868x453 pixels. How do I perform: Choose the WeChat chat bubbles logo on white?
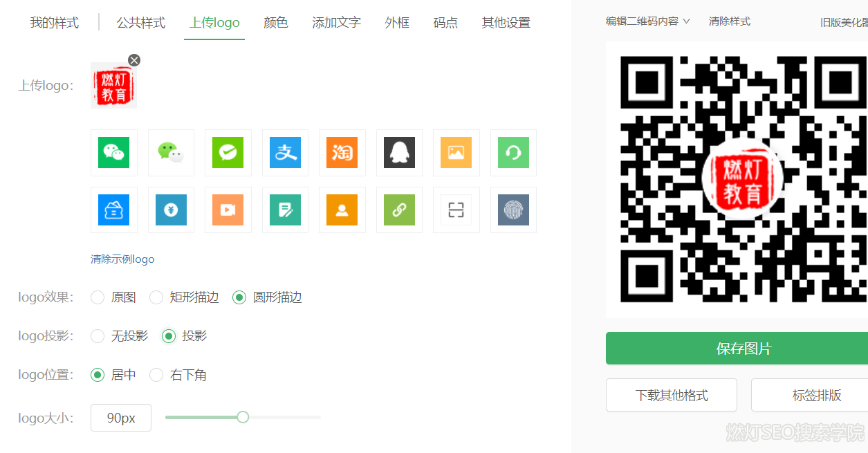click(x=171, y=153)
